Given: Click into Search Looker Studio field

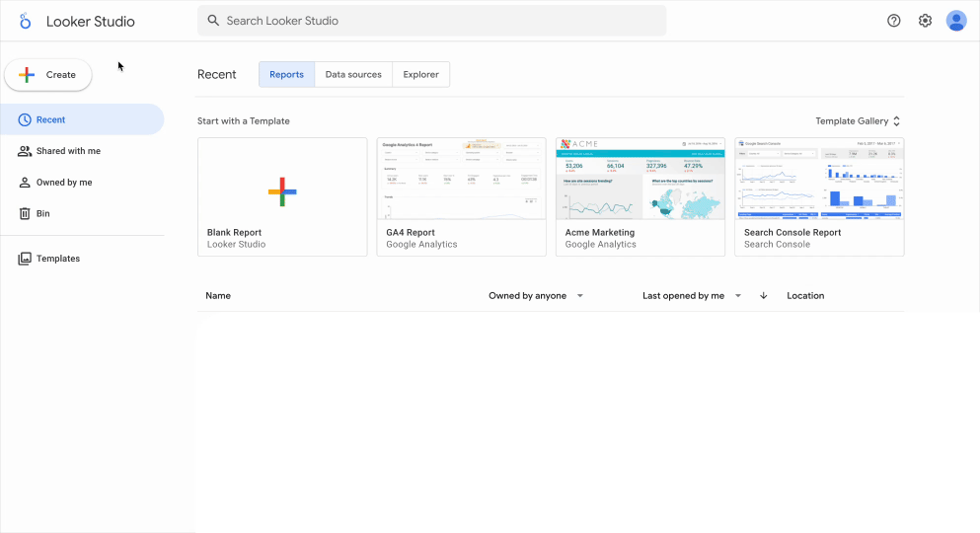Looking at the screenshot, I should [432, 21].
